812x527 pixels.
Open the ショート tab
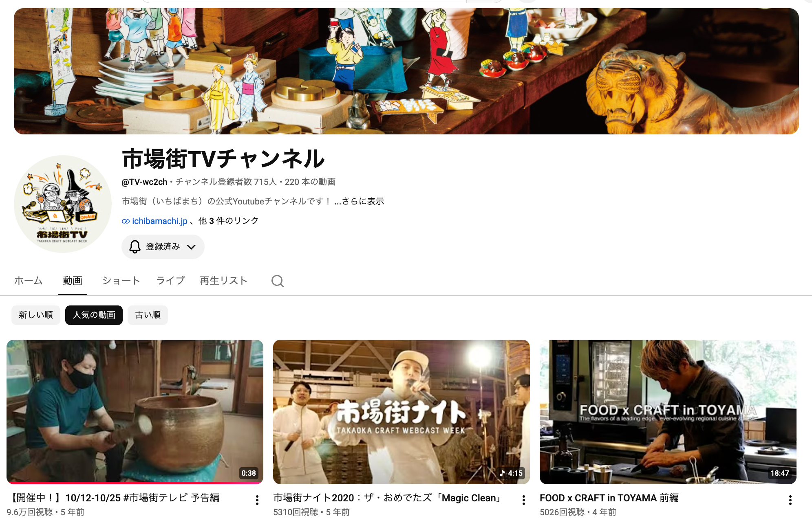(x=121, y=281)
